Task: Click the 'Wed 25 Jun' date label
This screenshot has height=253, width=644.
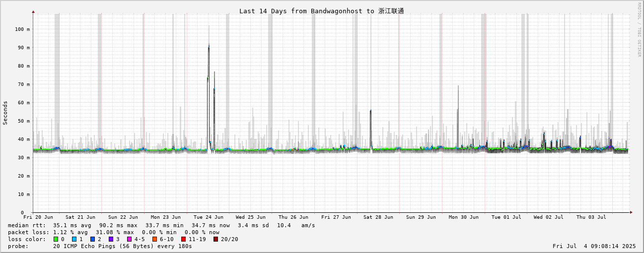Action: (x=251, y=217)
